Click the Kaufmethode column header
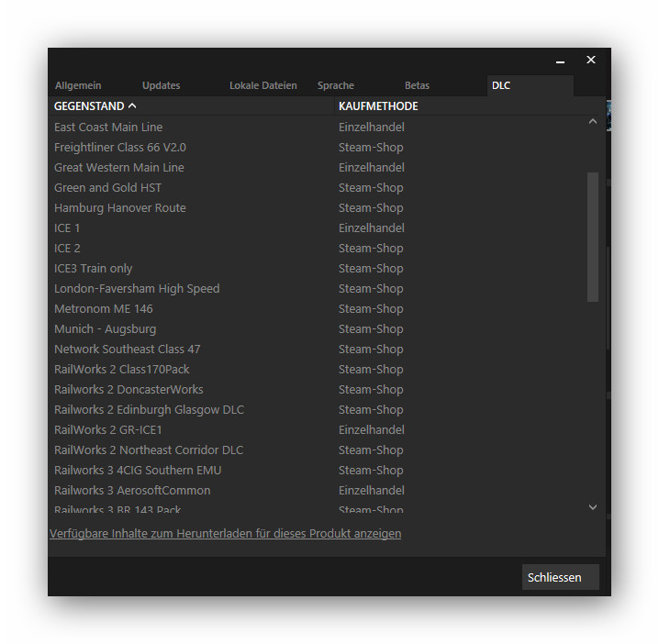The width and height of the screenshot is (659, 644). coord(378,106)
